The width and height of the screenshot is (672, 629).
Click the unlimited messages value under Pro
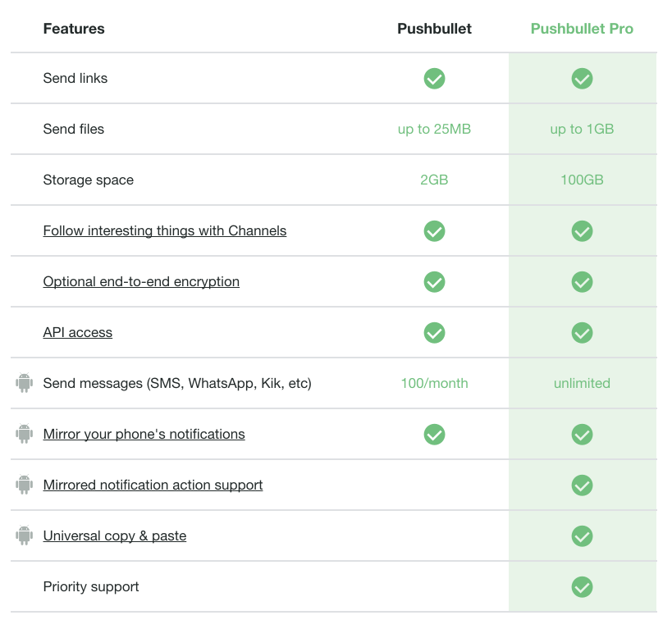pos(582,383)
